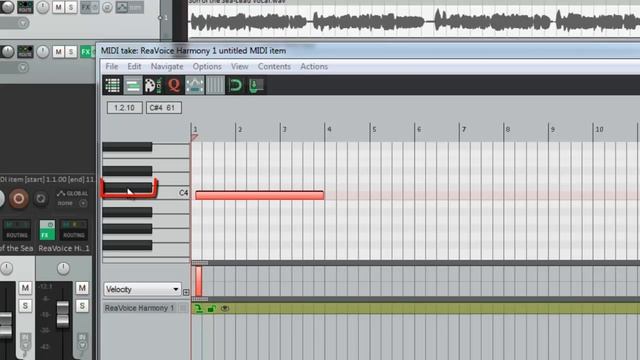Click the pan knob on the ReaVoice Harmony track
Viewport: 640px width, 360px height.
[42, 52]
